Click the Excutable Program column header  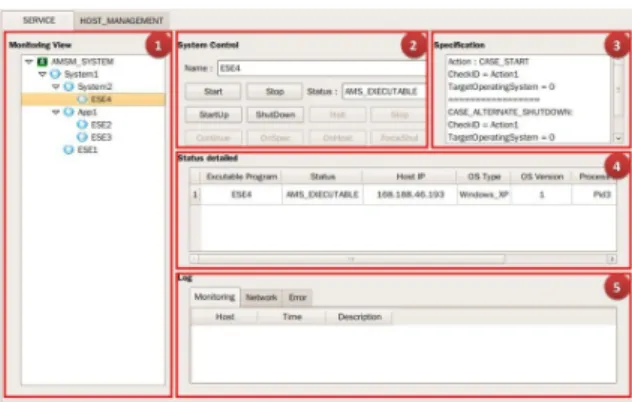(x=241, y=177)
